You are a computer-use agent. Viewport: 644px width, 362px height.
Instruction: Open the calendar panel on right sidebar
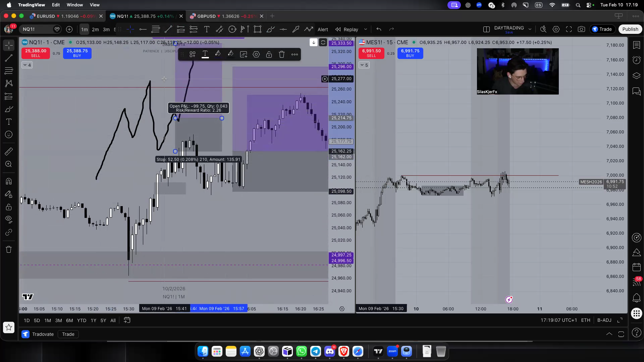pos(636,267)
